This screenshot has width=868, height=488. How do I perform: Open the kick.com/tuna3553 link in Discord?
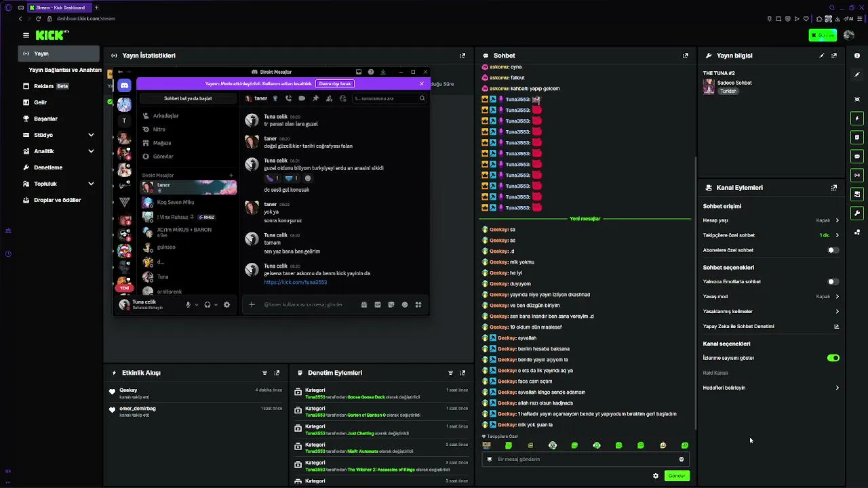coord(296,283)
